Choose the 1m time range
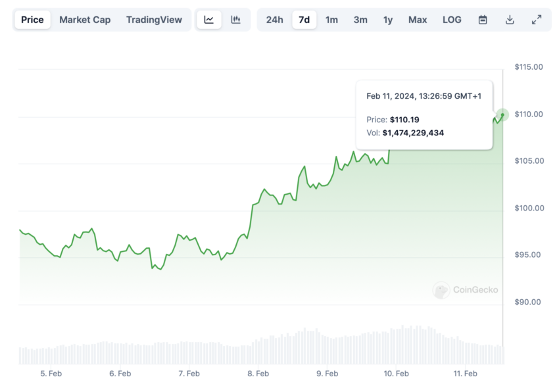 tap(331, 20)
